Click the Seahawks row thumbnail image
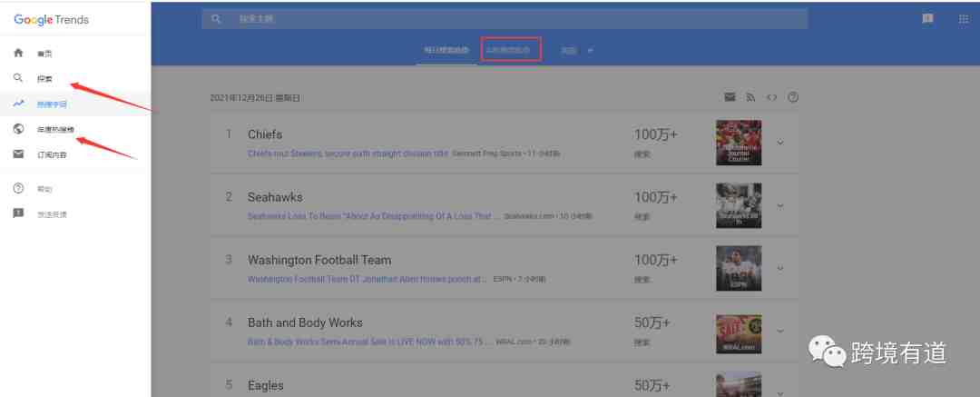The width and height of the screenshot is (980, 397). pos(739,205)
